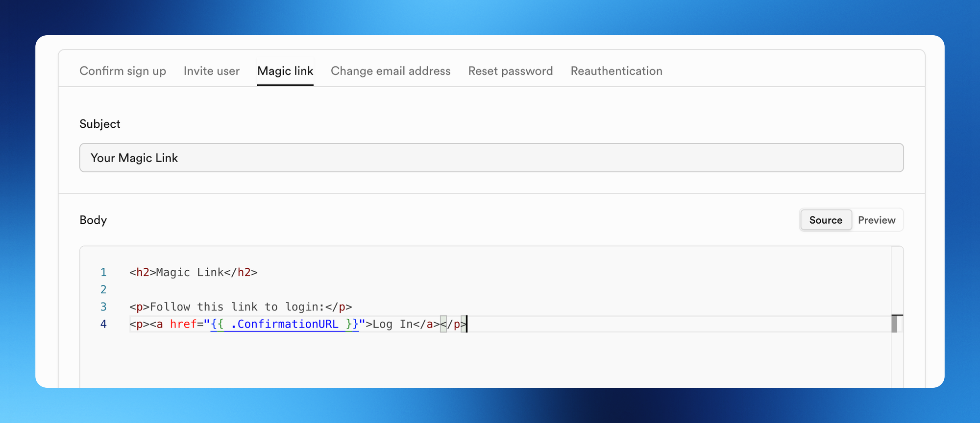The height and width of the screenshot is (423, 980).
Task: Toggle the body view to Source
Action: coord(826,220)
